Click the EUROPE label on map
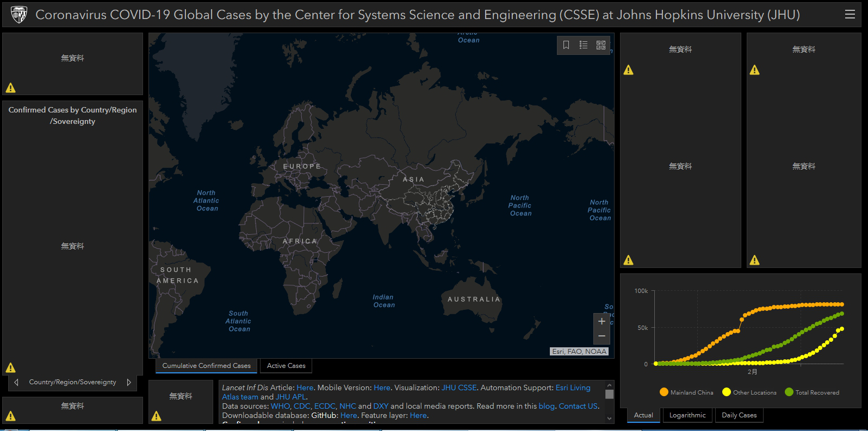The height and width of the screenshot is (431, 868). click(x=302, y=166)
